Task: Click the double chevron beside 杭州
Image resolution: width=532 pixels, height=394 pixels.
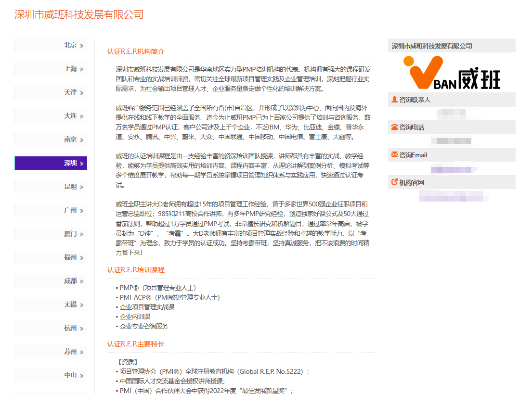Action: [x=81, y=329]
